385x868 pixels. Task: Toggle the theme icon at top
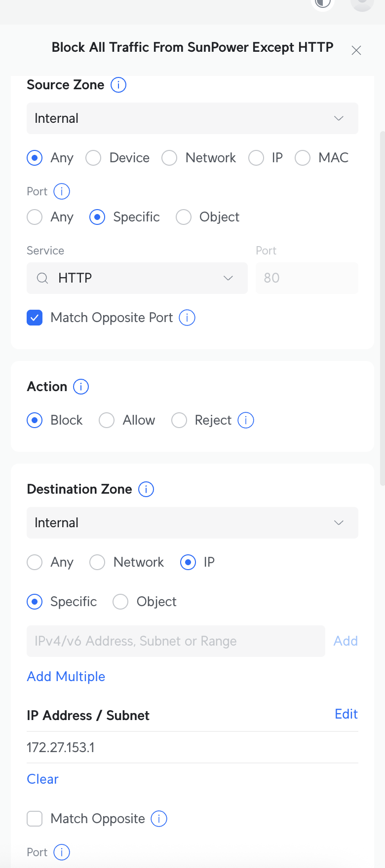point(322,3)
